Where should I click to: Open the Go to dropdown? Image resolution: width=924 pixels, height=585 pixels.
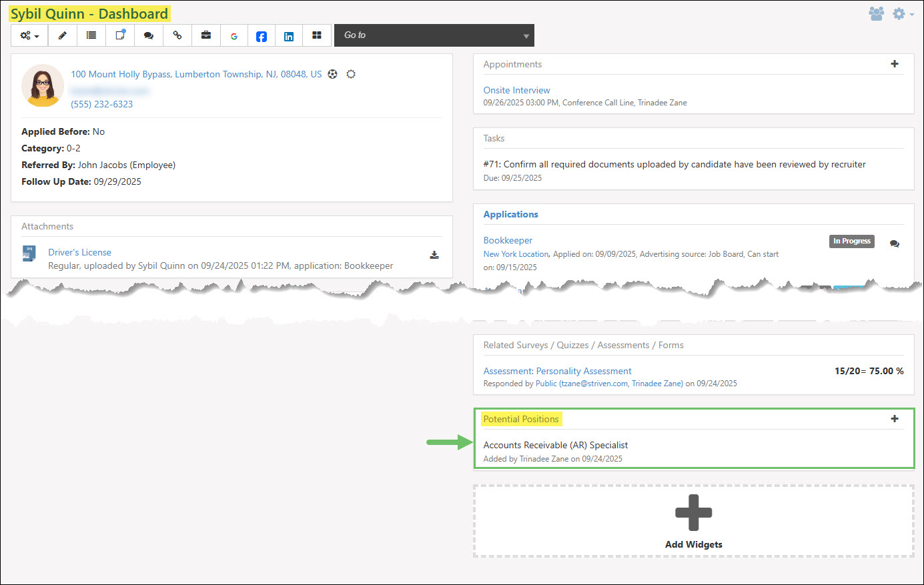(x=434, y=35)
